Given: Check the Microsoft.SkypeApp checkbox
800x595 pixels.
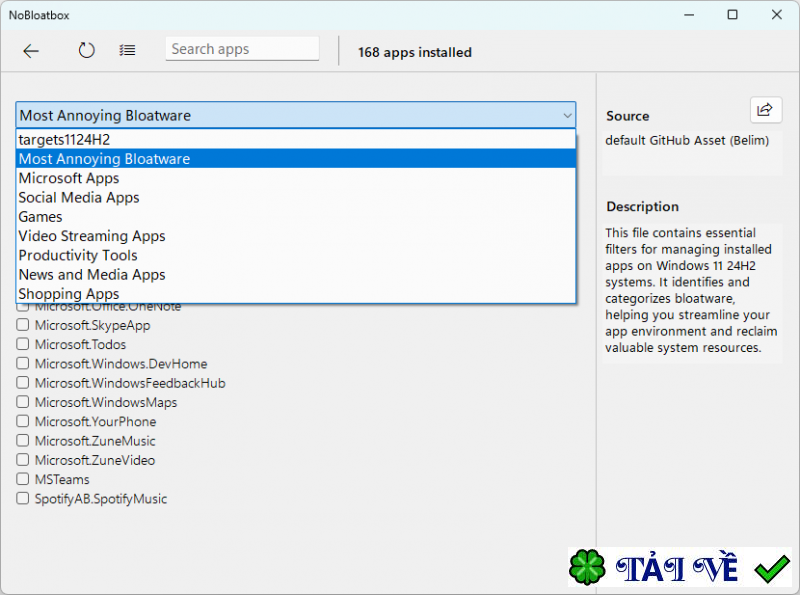Looking at the screenshot, I should coord(22,325).
